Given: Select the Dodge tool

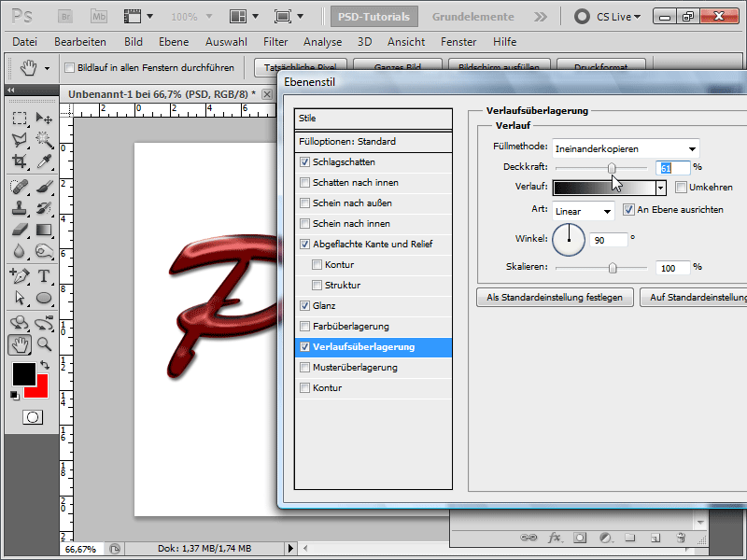Looking at the screenshot, I should 44,251.
